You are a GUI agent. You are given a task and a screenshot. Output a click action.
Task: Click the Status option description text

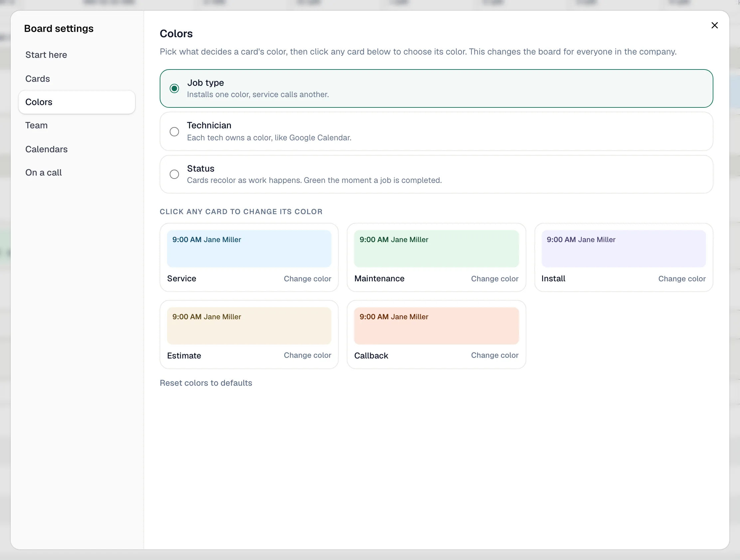coord(314,180)
